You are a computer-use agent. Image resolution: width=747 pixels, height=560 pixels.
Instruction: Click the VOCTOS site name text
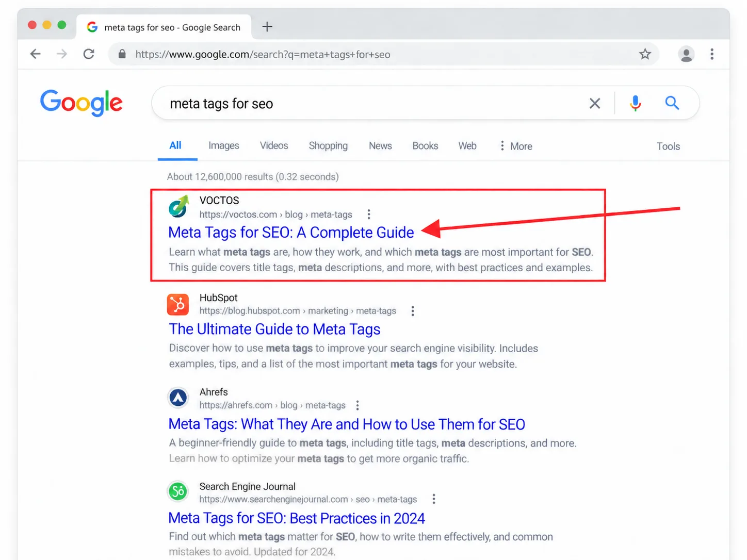[x=219, y=201]
